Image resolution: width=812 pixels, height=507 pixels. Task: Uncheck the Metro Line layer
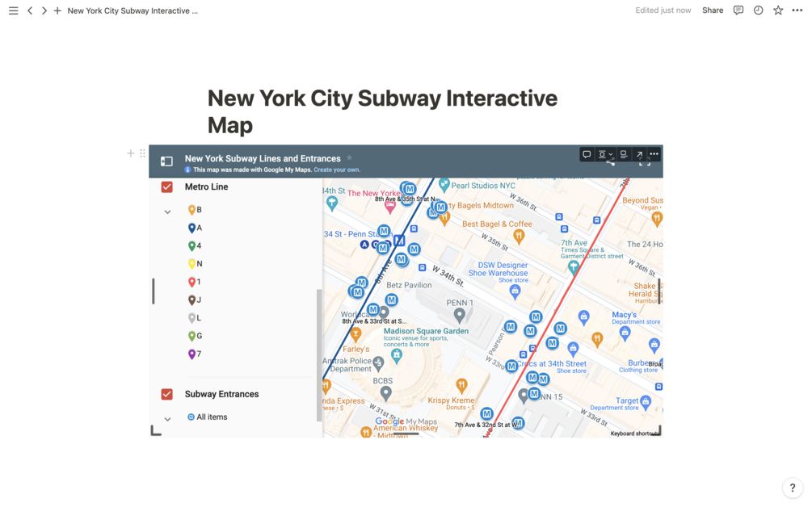point(166,186)
